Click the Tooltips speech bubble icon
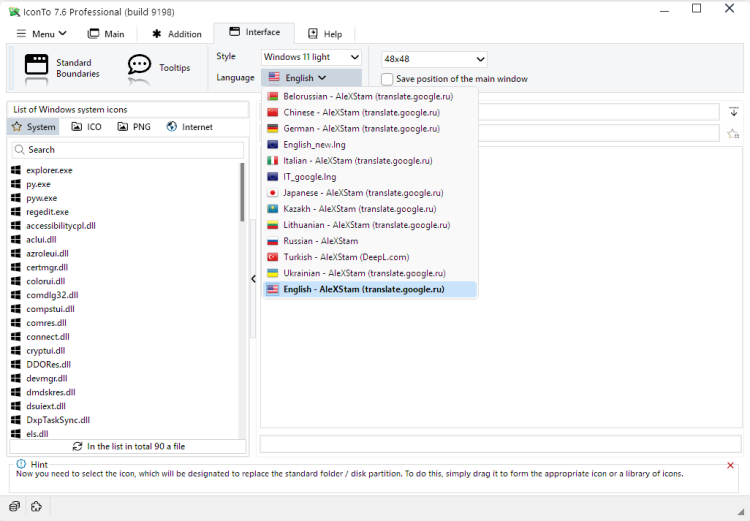 coord(139,67)
